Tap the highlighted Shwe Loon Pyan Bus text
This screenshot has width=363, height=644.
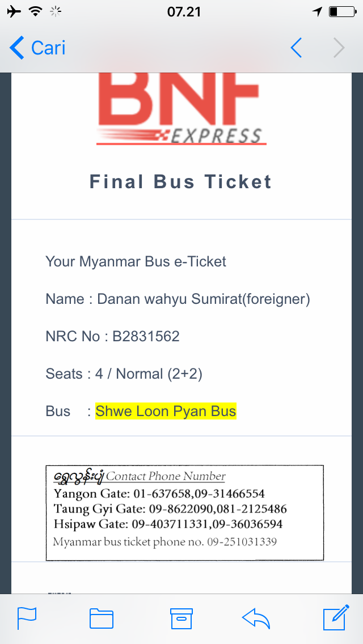coord(166,411)
